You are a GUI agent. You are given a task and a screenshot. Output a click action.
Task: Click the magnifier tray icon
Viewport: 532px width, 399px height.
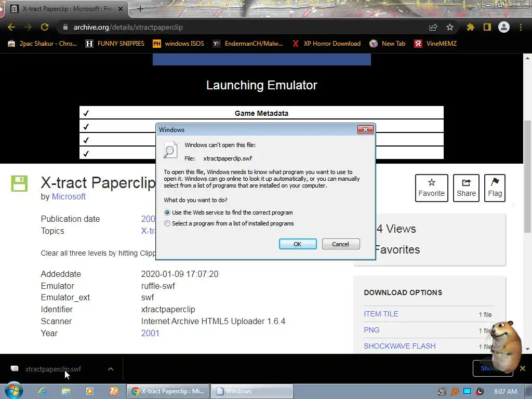click(454, 392)
